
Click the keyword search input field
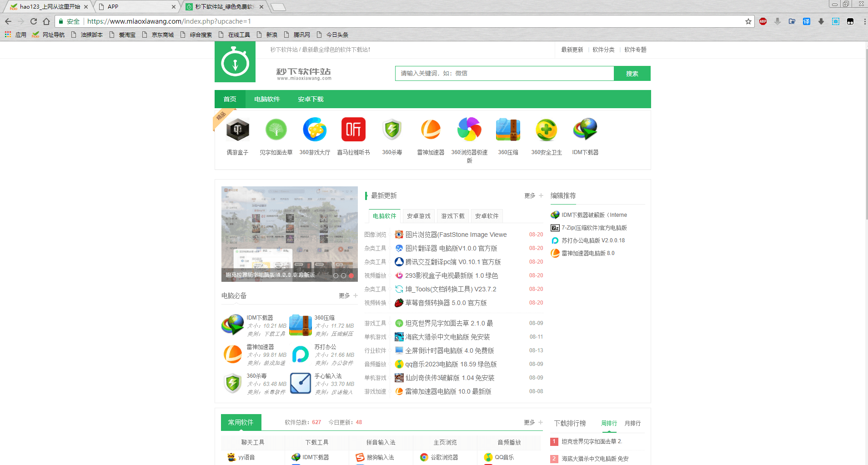tap(504, 73)
